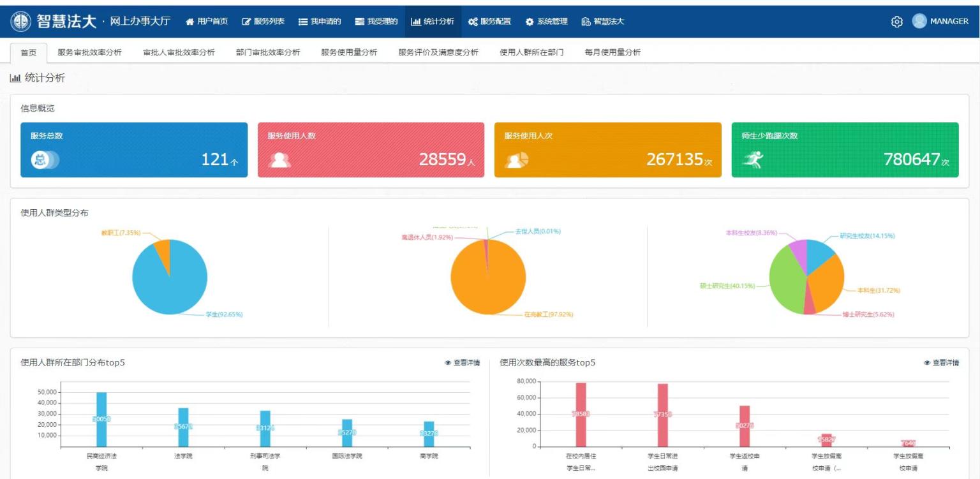Open 服务配置 in navigation bar
Screen dimensions: 980x479
(x=489, y=22)
